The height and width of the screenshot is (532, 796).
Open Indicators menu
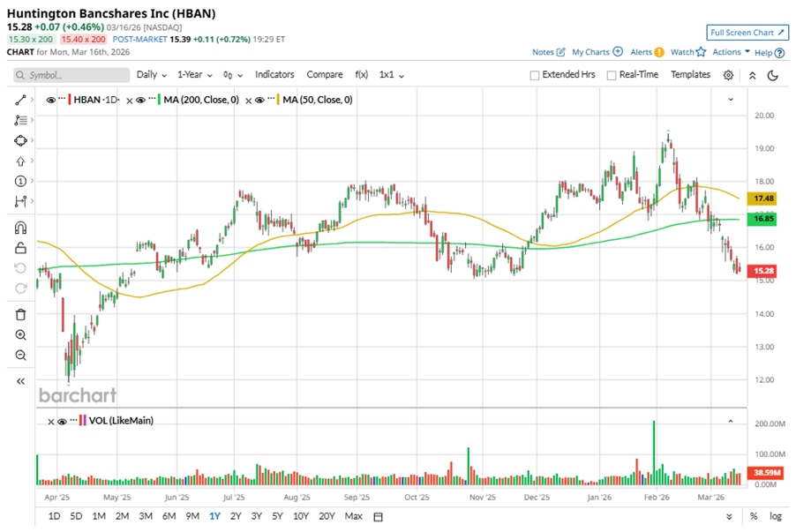(274, 75)
